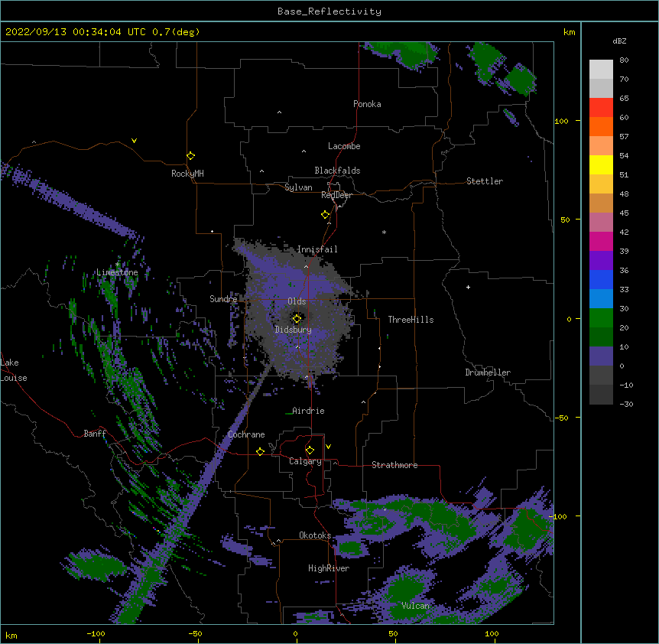Click the Airdrie city label
The width and height of the screenshot is (659, 644).
pyautogui.click(x=308, y=411)
